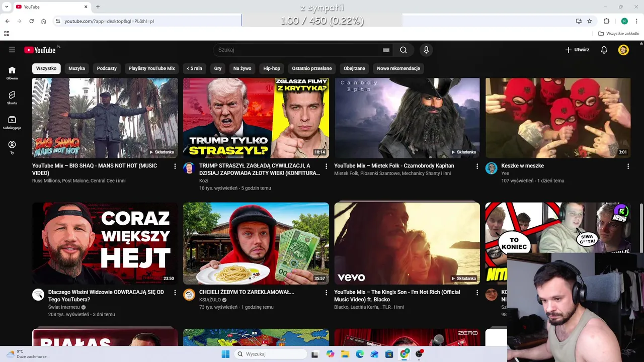
Task: Open the Świat Internetu channel avatar
Action: coord(38,295)
